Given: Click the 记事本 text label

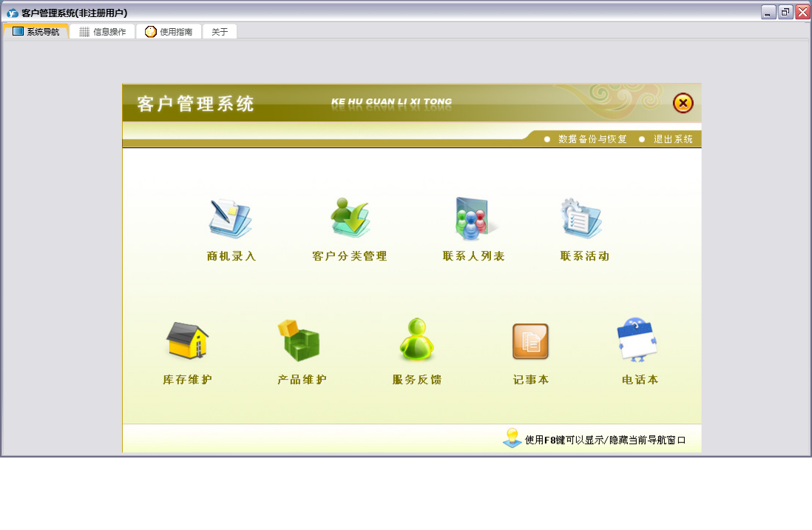Looking at the screenshot, I should (x=531, y=380).
